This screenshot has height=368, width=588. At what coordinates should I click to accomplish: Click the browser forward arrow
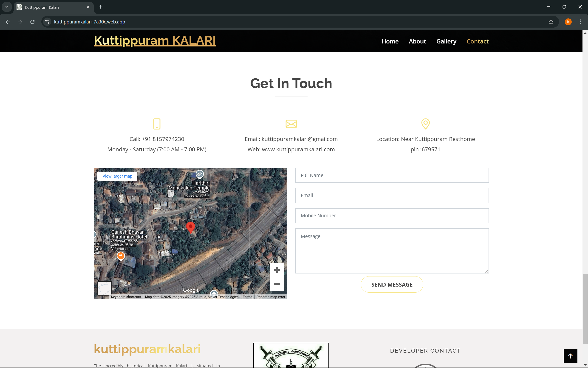[20, 22]
